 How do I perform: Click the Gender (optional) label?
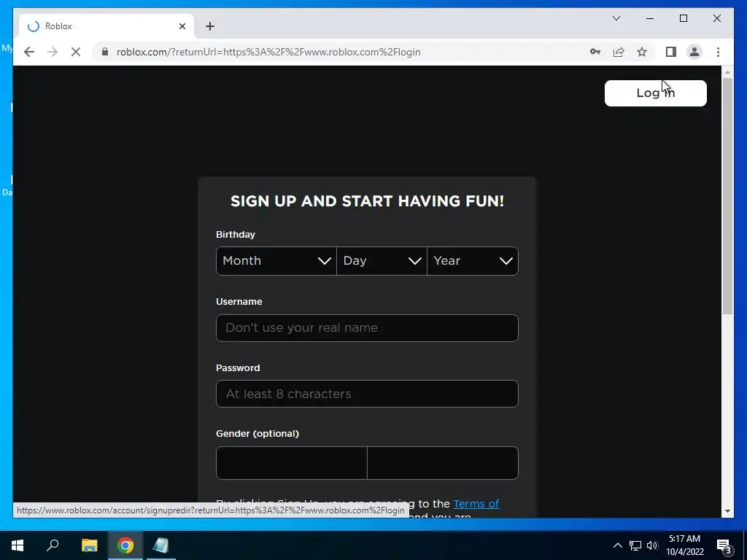(x=258, y=433)
